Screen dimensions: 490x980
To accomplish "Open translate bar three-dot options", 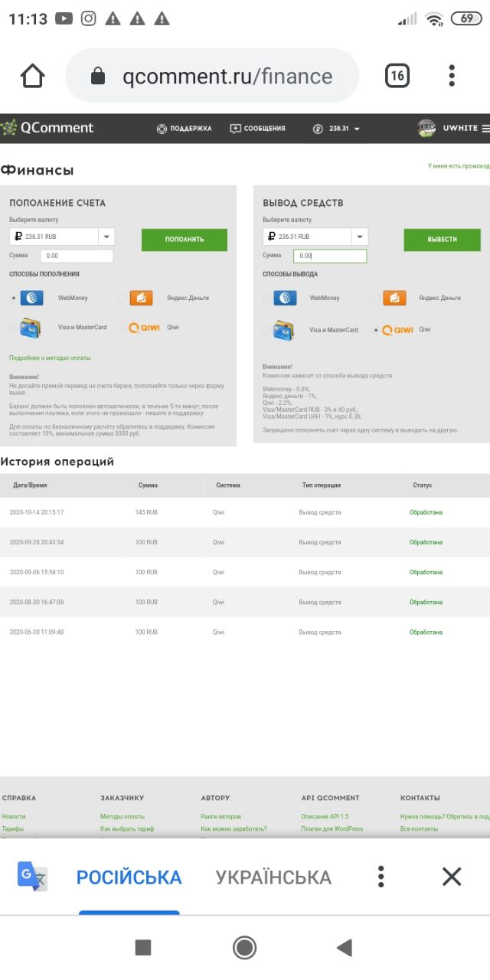I will pyautogui.click(x=381, y=877).
